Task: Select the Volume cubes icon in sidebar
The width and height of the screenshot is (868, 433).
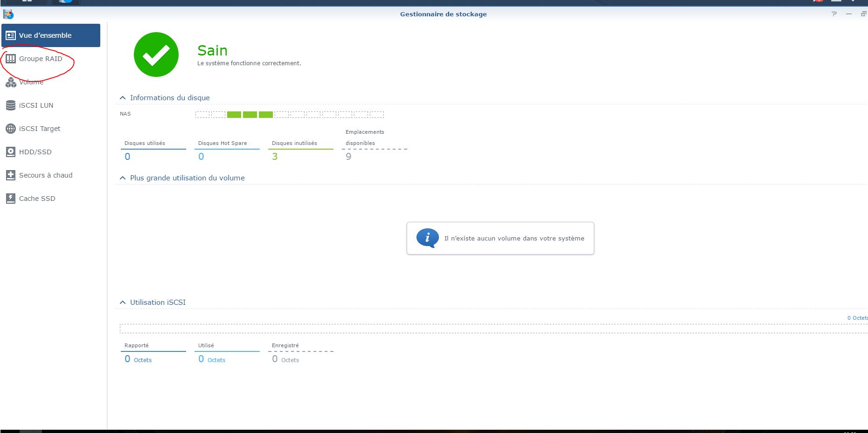Action: point(11,82)
